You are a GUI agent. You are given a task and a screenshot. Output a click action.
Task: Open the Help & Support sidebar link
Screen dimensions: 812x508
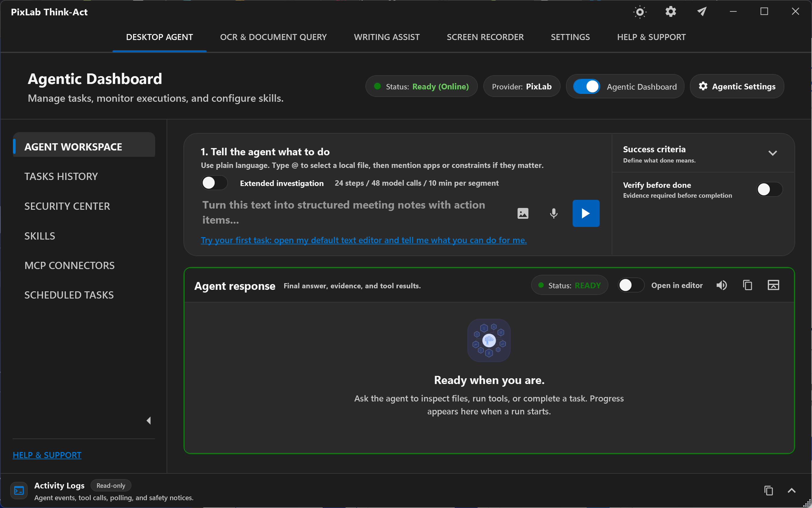(x=47, y=455)
